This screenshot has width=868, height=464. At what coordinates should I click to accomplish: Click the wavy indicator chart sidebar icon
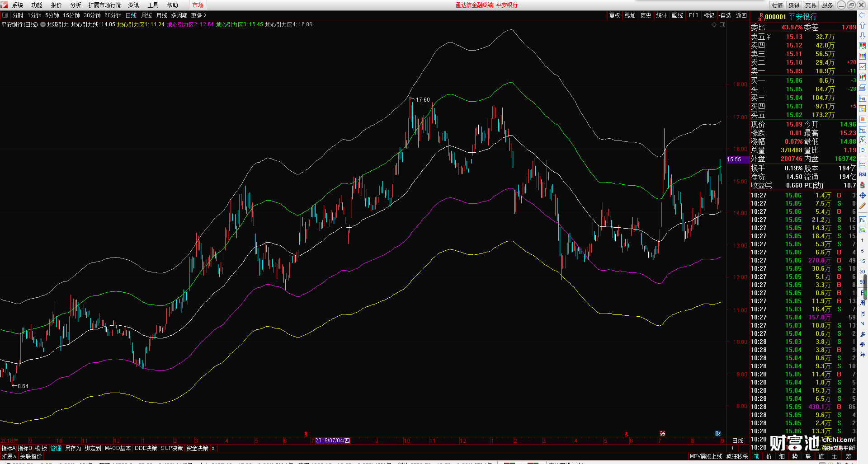863,164
